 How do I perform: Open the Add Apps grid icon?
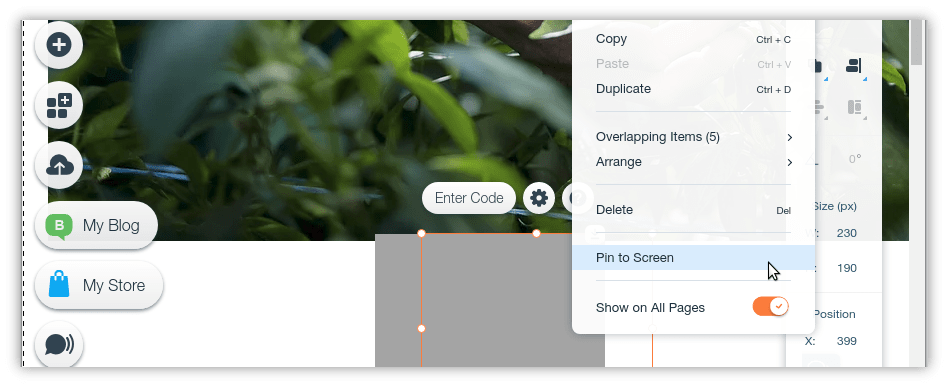(59, 105)
